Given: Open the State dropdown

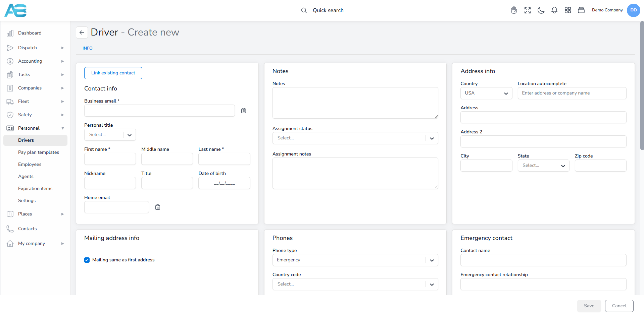Looking at the screenshot, I should pos(543,166).
